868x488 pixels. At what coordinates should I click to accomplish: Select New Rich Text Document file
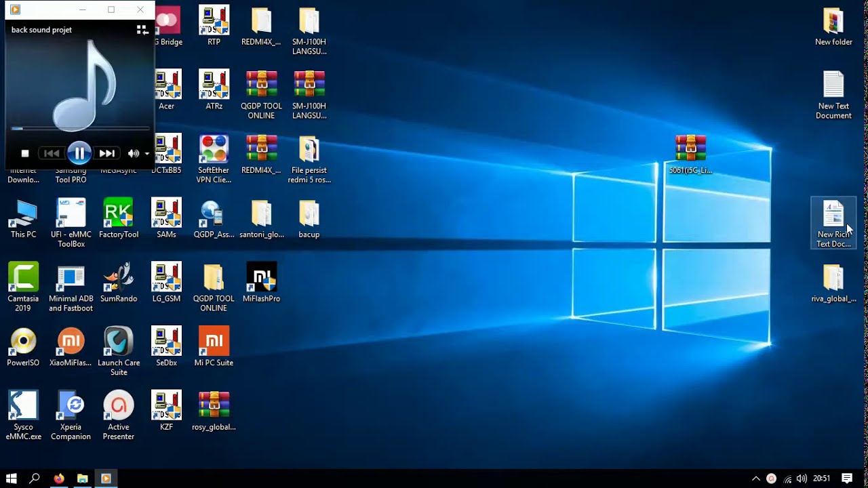833,224
